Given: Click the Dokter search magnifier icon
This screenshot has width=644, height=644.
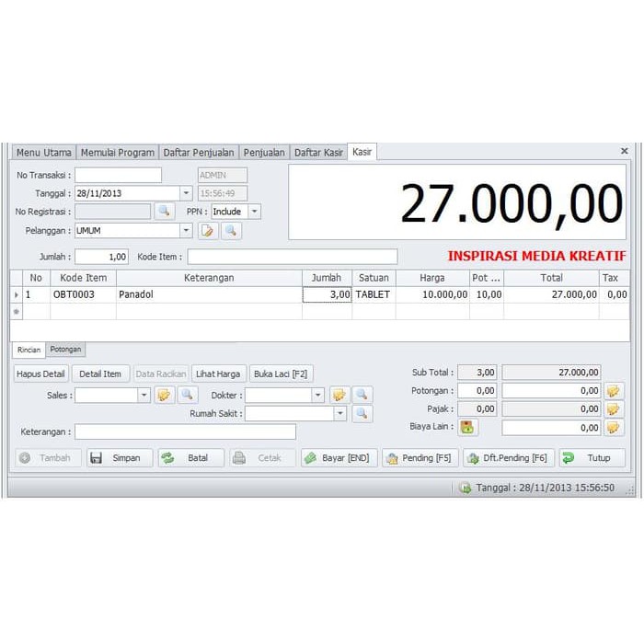Looking at the screenshot, I should point(362,395).
